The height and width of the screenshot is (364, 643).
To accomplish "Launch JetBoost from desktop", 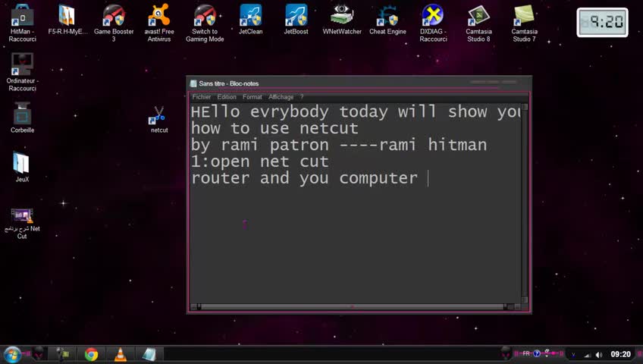I will [x=296, y=20].
